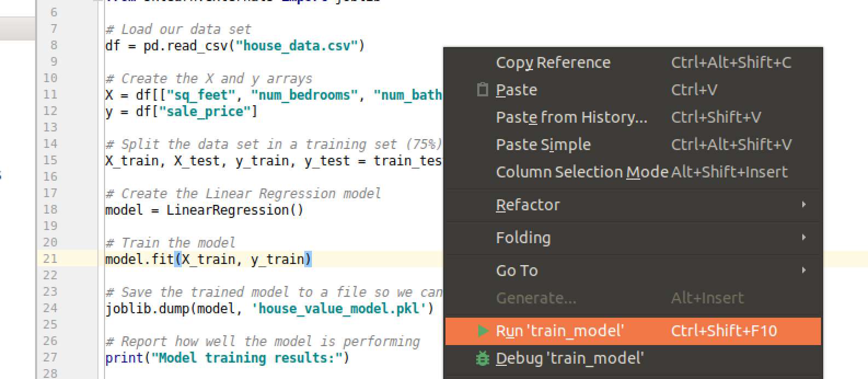
Task: Click the "Model training results:" string
Action: click(246, 358)
